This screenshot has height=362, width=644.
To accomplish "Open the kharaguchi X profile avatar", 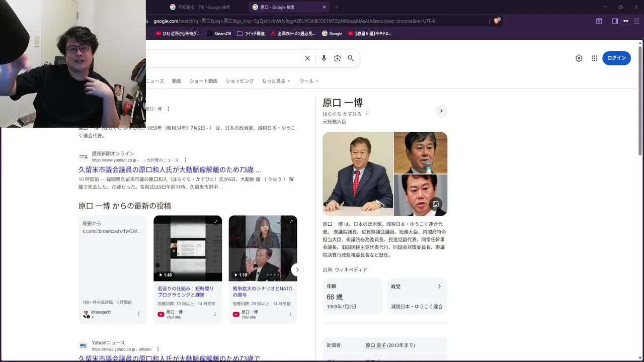I will pyautogui.click(x=86, y=314).
